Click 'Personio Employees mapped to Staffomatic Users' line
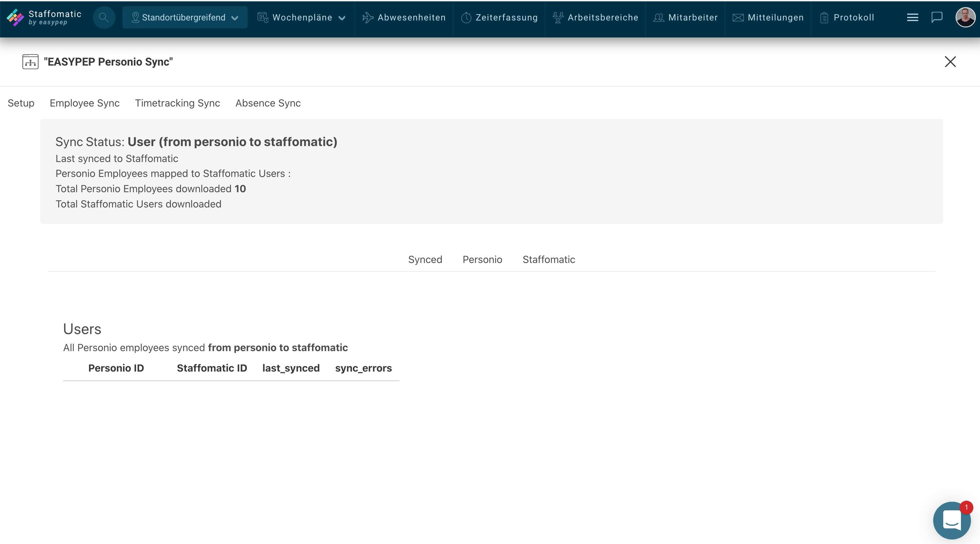This screenshot has width=980, height=544. tap(173, 173)
